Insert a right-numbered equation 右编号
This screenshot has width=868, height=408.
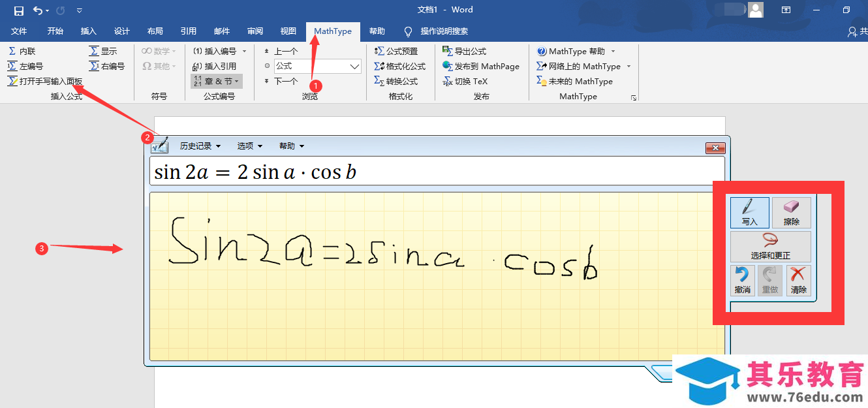coord(107,66)
